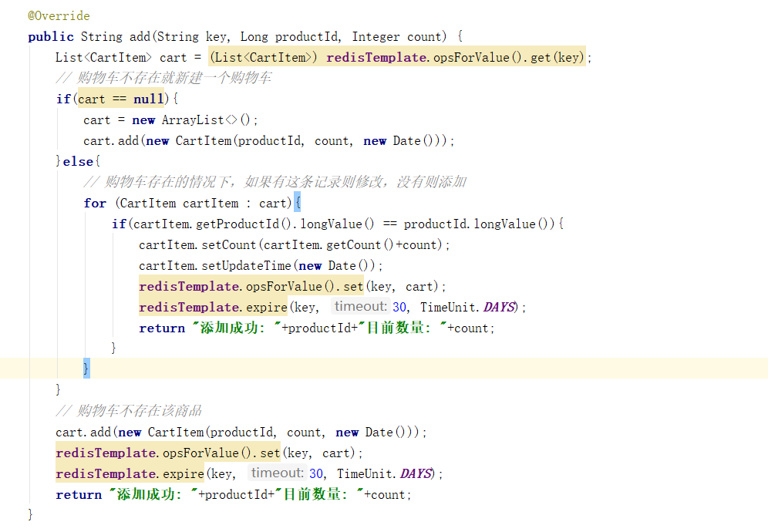Click the 'timeout:' hint in the last expire call

click(x=278, y=473)
